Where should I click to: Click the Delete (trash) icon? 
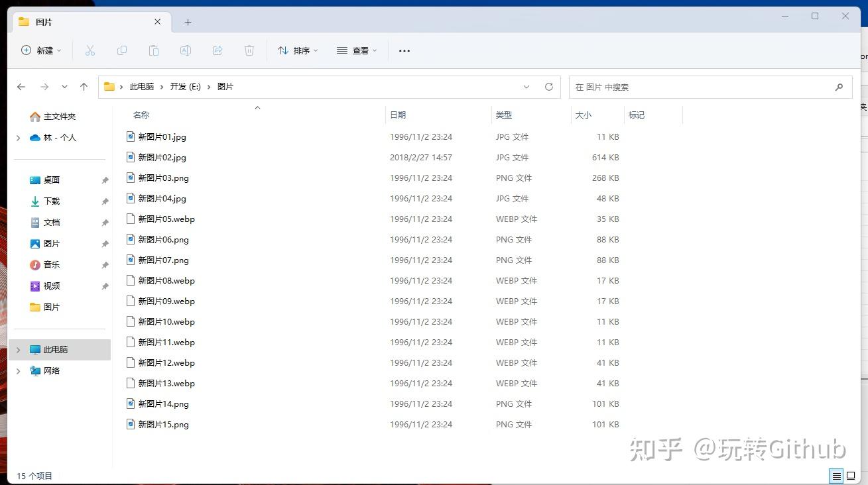coord(249,50)
